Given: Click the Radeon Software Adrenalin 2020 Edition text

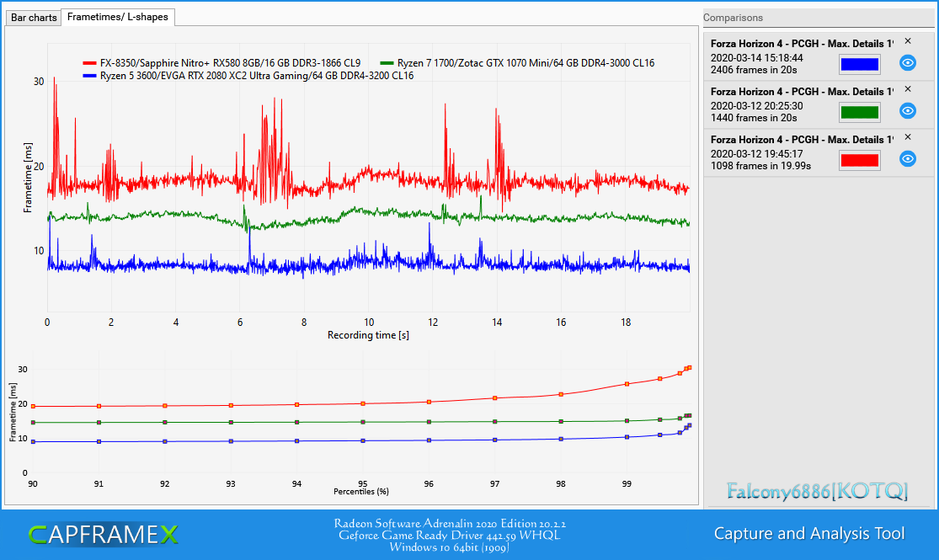Looking at the screenshot, I should (450, 524).
